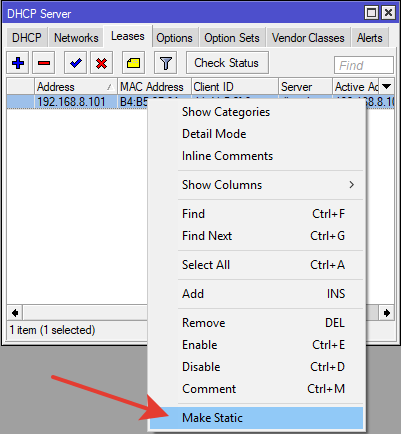This screenshot has width=401, height=434.
Task: Click the red minus Remove icon
Action: coord(44,63)
